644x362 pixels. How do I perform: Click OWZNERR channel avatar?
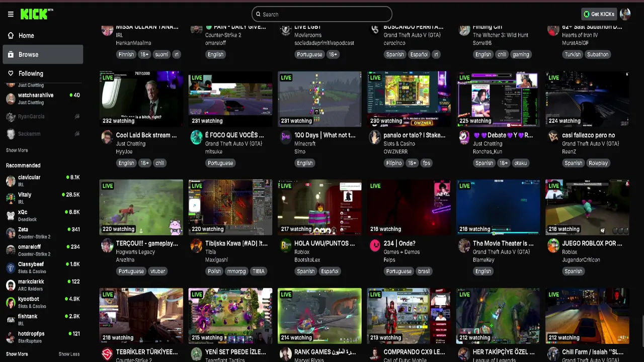coord(374,137)
